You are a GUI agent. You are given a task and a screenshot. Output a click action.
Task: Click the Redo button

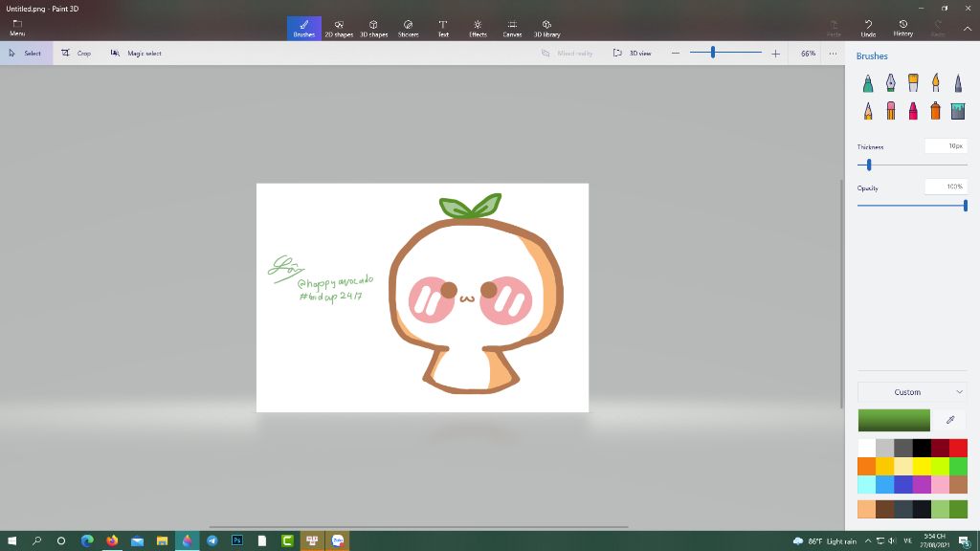938,28
